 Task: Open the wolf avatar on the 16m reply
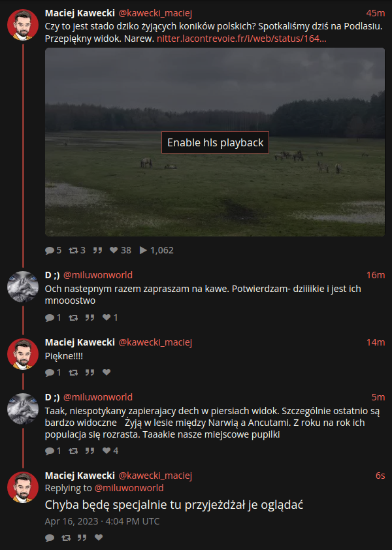coord(23,287)
